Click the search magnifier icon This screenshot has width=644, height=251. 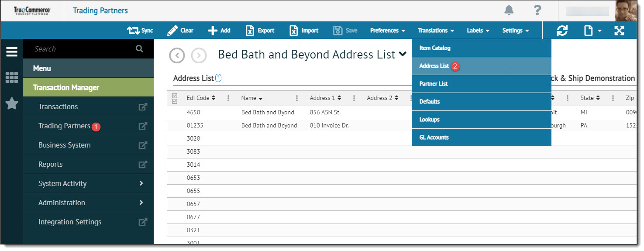coord(140,49)
